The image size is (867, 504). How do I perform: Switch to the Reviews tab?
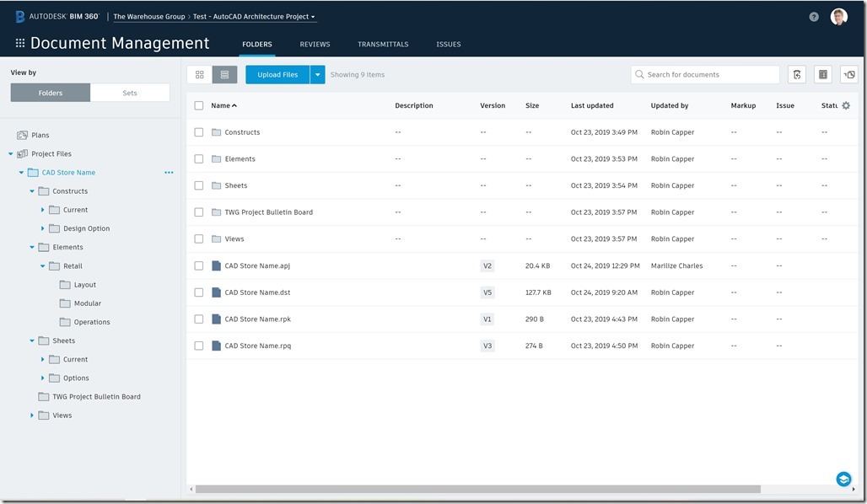click(315, 44)
